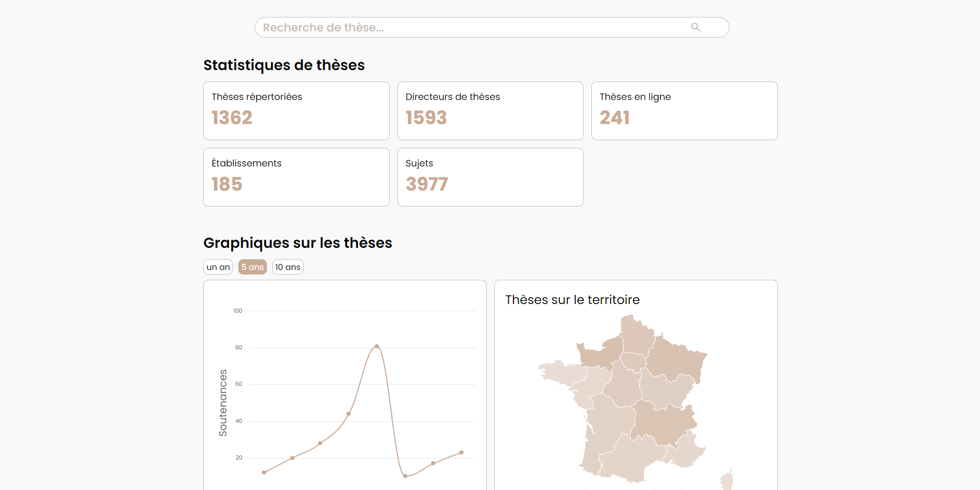Image resolution: width=980 pixels, height=490 pixels.
Task: Select the "10 ans" time range
Action: click(288, 267)
